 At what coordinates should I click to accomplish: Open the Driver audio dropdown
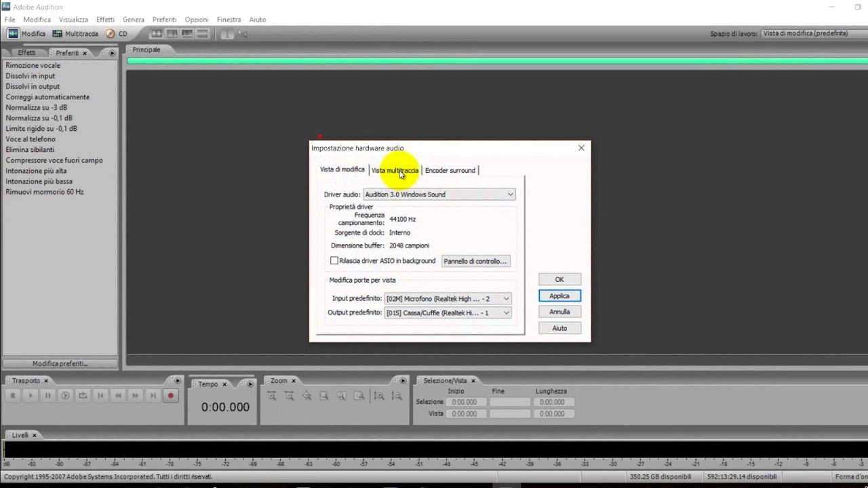click(x=439, y=195)
